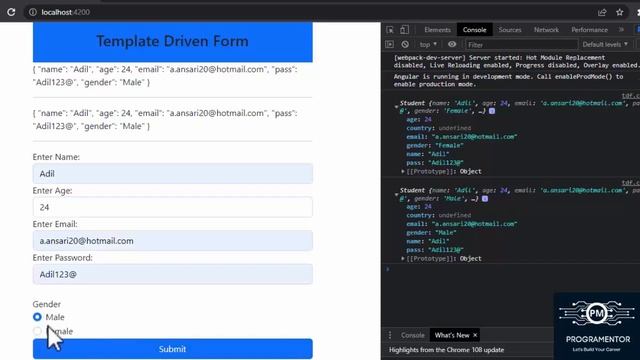The width and height of the screenshot is (640, 360).
Task: Select the Console tab in DevTools
Action: [474, 30]
